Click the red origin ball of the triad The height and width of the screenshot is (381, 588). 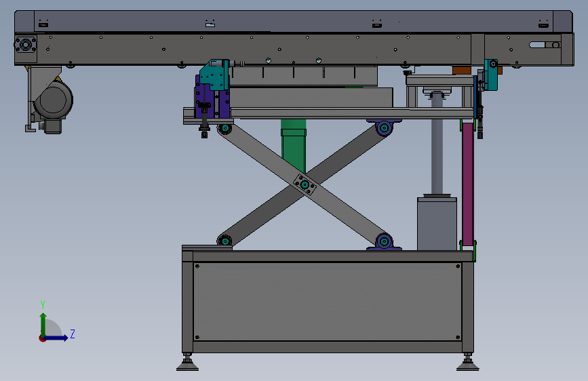pyautogui.click(x=42, y=338)
